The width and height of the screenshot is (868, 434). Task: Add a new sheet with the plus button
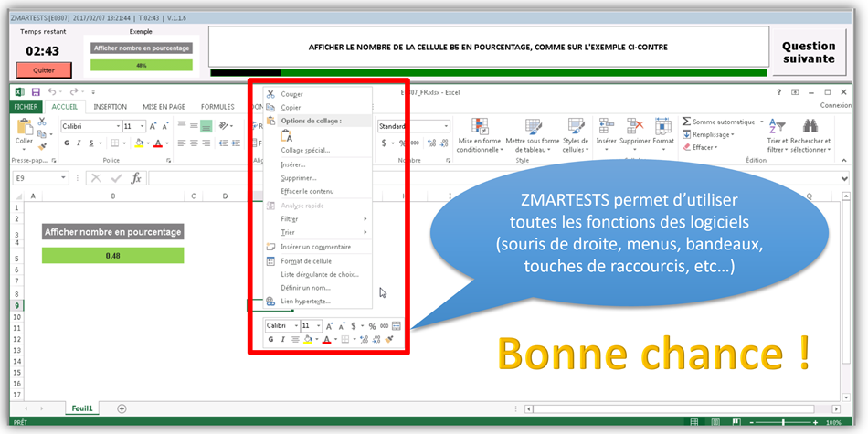point(122,408)
